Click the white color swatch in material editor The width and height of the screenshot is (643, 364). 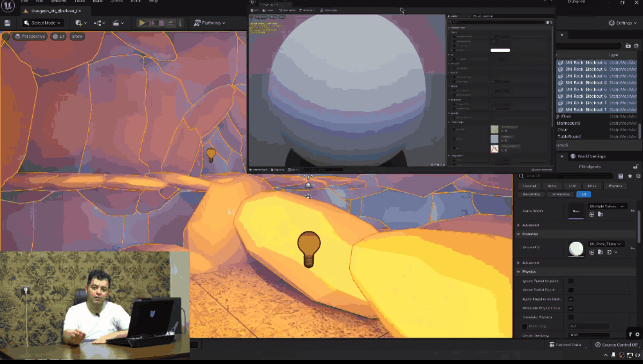coord(500,50)
